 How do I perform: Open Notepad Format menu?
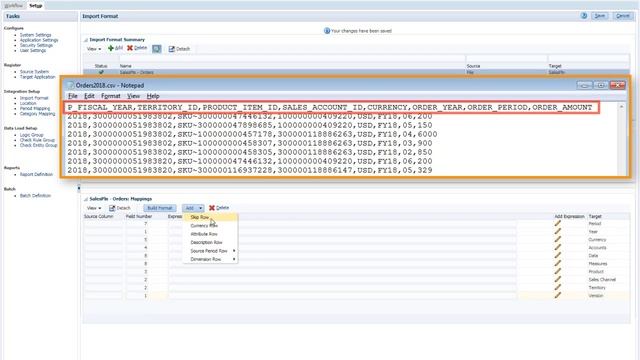click(x=111, y=96)
